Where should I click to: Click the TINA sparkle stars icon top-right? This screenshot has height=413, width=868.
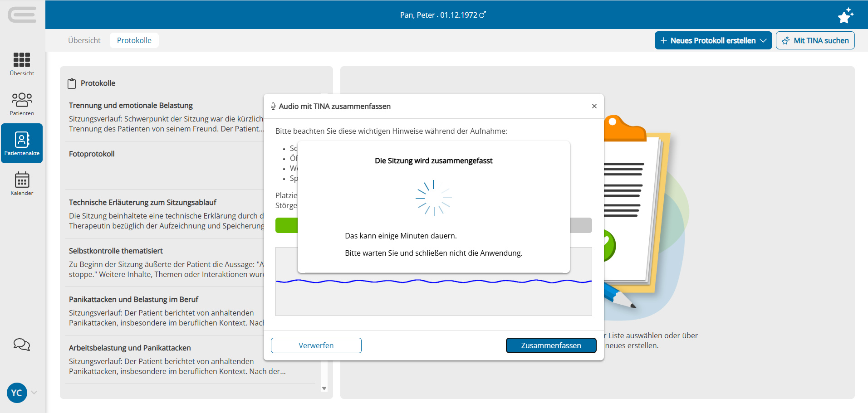(x=845, y=15)
